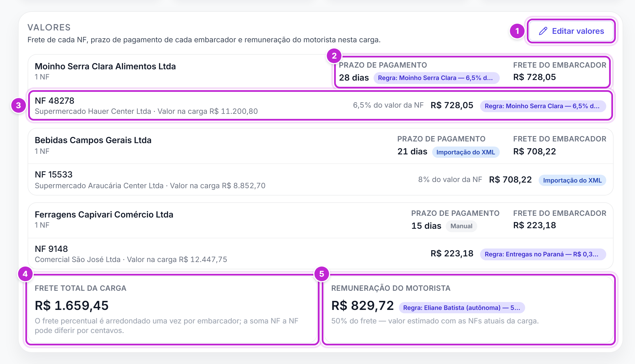Image resolution: width=635 pixels, height=364 pixels.
Task: Click the NF 48278 freight value R$ 728,05
Action: [x=452, y=105]
